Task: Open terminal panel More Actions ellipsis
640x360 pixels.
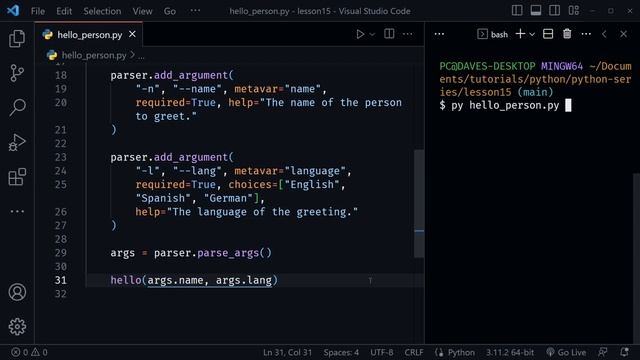Action: click(x=586, y=34)
